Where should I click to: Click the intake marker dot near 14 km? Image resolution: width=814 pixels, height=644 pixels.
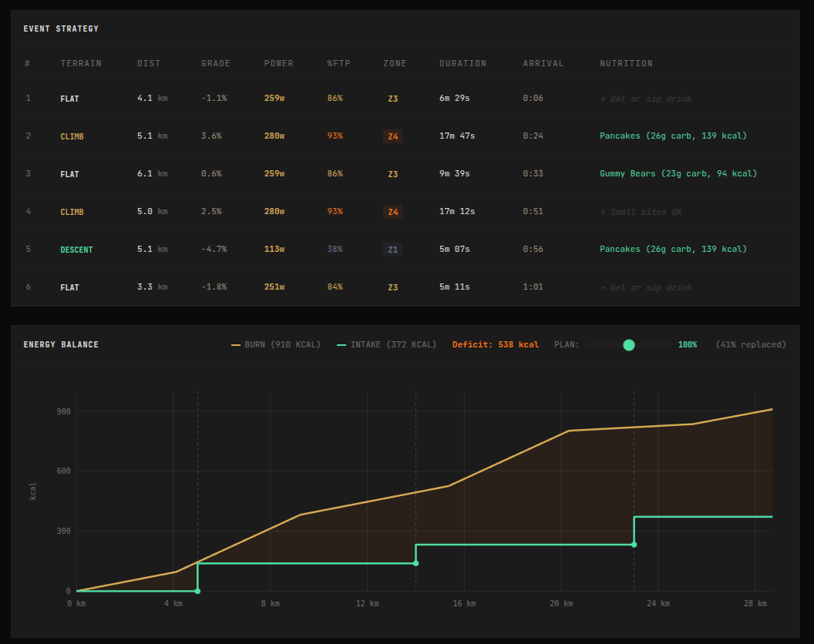click(x=415, y=563)
